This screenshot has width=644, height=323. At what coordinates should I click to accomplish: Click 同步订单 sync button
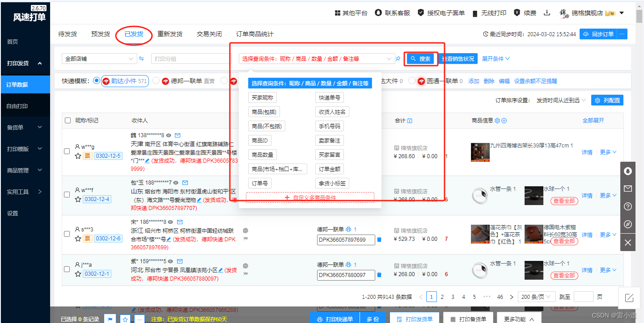(x=599, y=34)
